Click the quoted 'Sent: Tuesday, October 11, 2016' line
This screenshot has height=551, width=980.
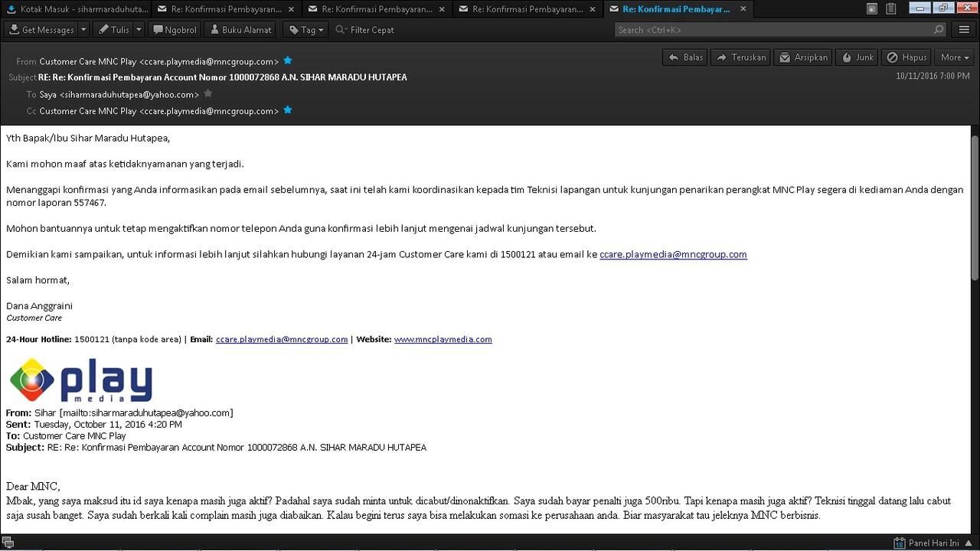point(94,424)
